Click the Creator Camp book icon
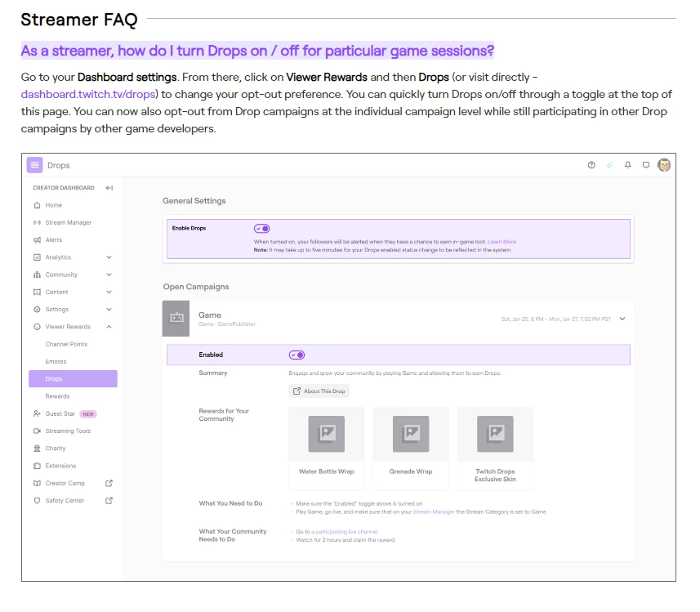 [x=37, y=483]
